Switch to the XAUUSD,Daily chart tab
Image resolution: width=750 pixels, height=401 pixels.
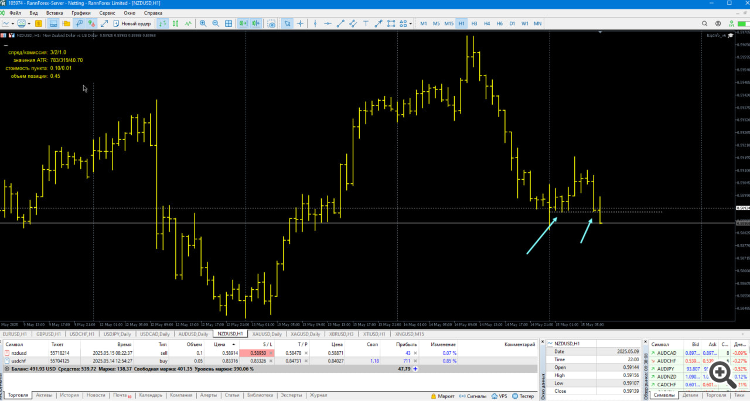pos(267,334)
